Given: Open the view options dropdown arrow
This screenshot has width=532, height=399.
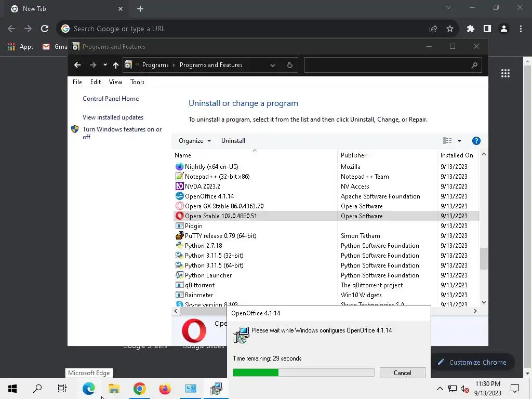Looking at the screenshot, I should [x=459, y=141].
